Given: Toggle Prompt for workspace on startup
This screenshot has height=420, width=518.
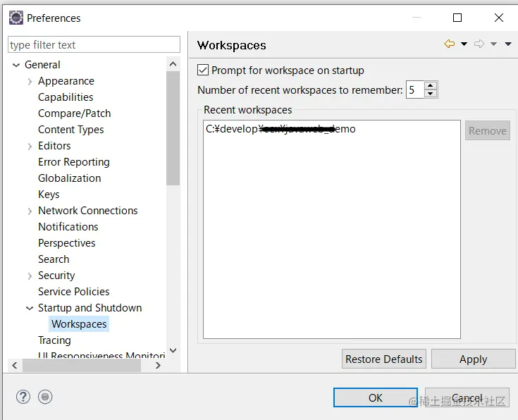Looking at the screenshot, I should (x=204, y=70).
